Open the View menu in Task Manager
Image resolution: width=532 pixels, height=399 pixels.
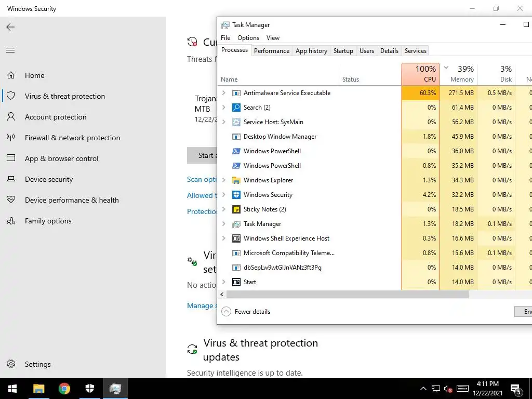pyautogui.click(x=273, y=37)
